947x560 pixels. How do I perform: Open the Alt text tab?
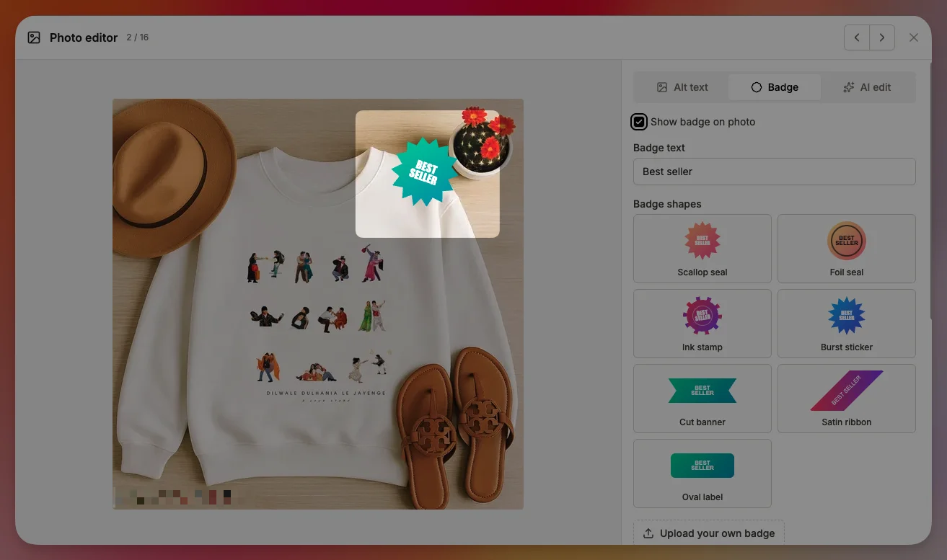[x=682, y=87]
